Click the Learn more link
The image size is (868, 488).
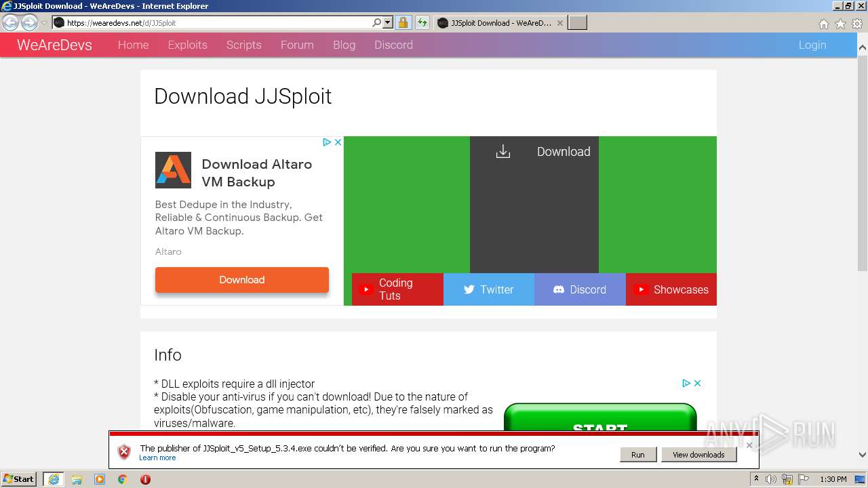click(157, 458)
